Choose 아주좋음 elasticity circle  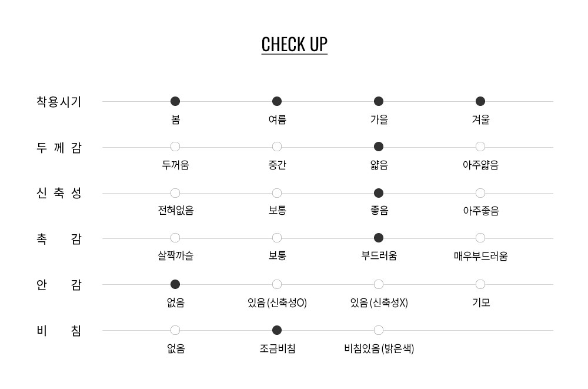point(480,193)
